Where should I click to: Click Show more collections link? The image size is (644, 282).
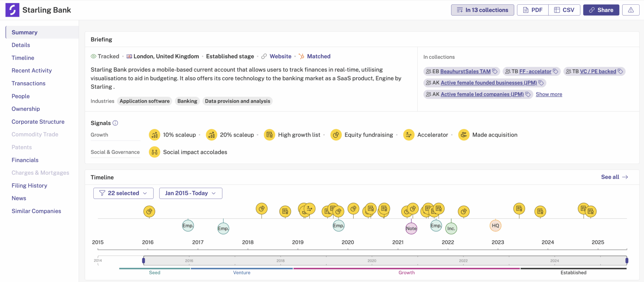click(549, 94)
